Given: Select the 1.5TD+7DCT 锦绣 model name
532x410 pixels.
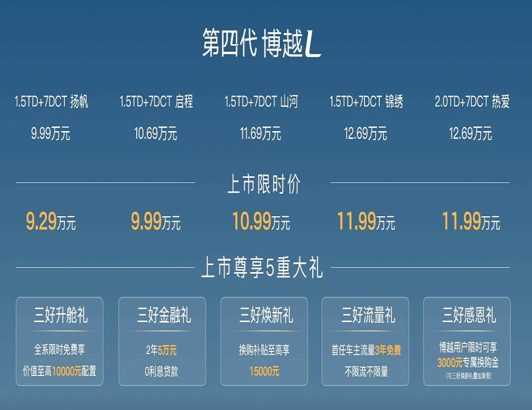Looking at the screenshot, I should click(366, 102).
